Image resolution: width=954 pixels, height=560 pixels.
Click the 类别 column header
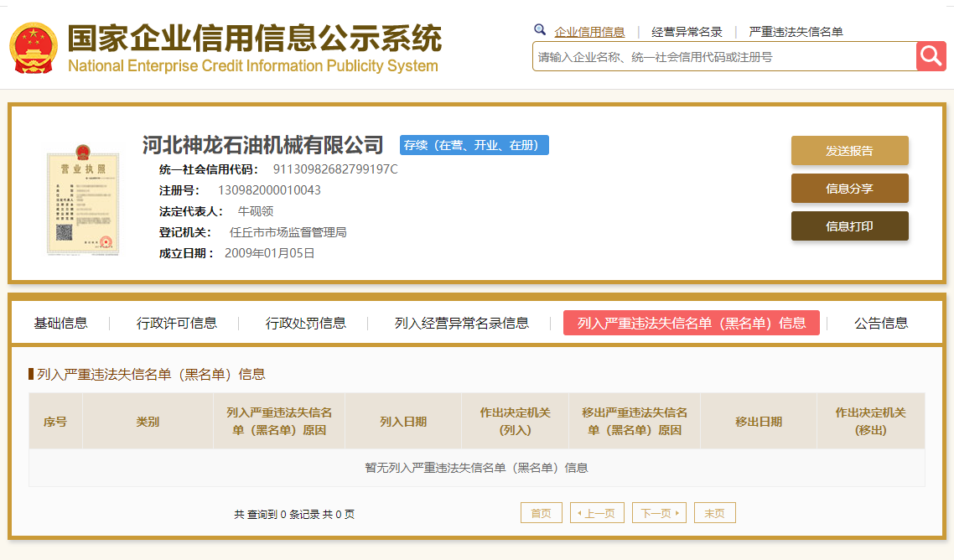(x=148, y=421)
